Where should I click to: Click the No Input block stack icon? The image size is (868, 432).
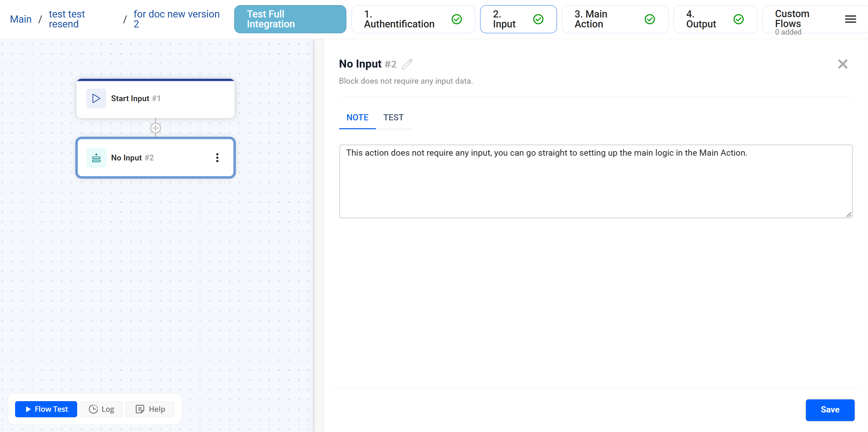click(x=96, y=158)
